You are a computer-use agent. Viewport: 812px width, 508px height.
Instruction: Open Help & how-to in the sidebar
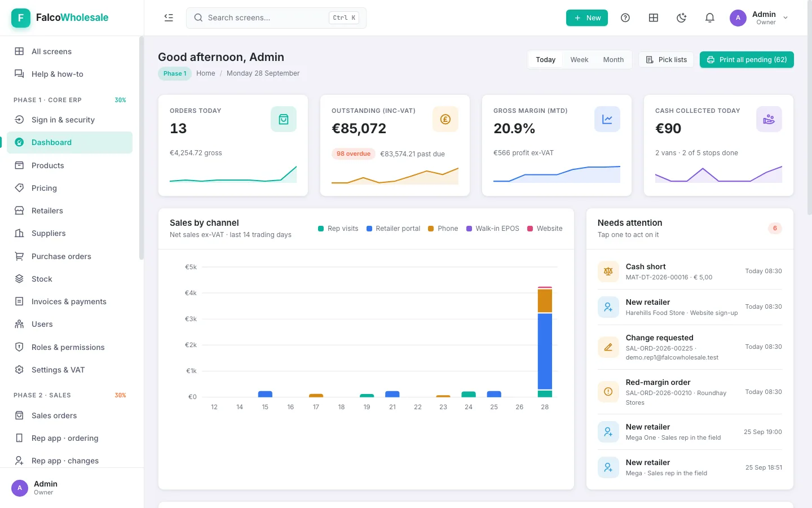(69, 74)
